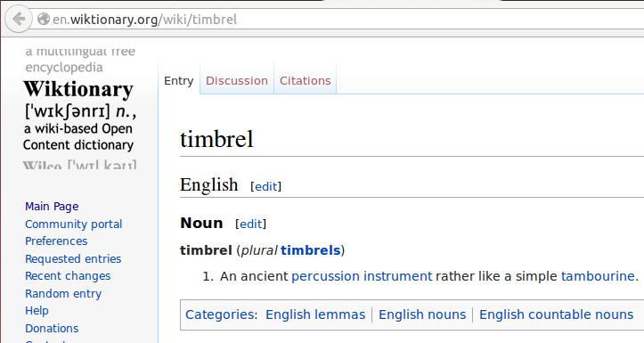Open the Citations tab
This screenshot has height=343, width=644.
click(x=306, y=80)
